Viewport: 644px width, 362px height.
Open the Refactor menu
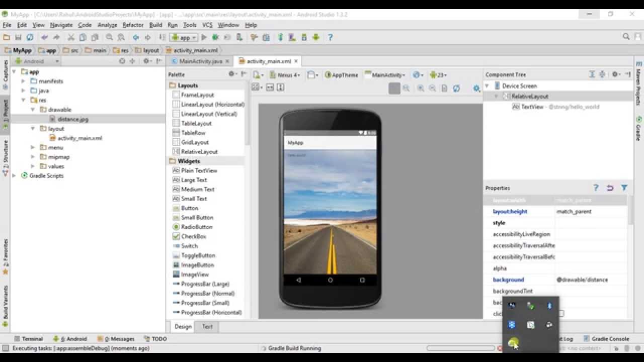point(133,25)
